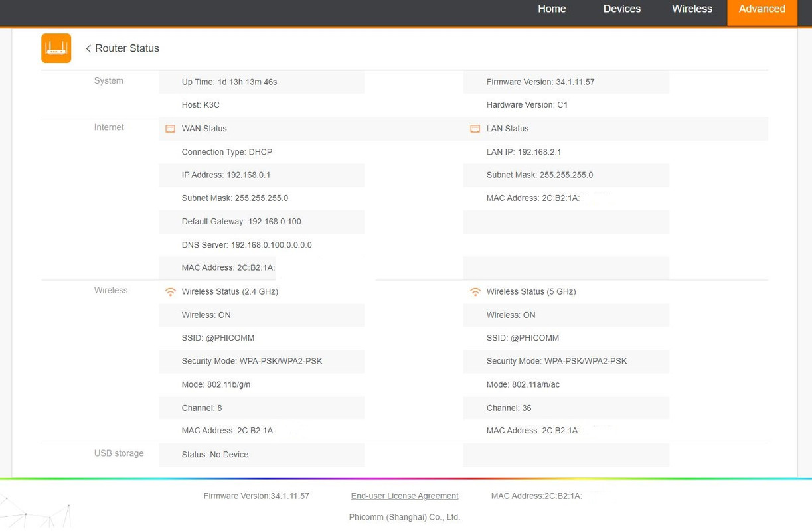The image size is (812, 531).
Task: Click the orange router logo icon
Action: [56, 48]
